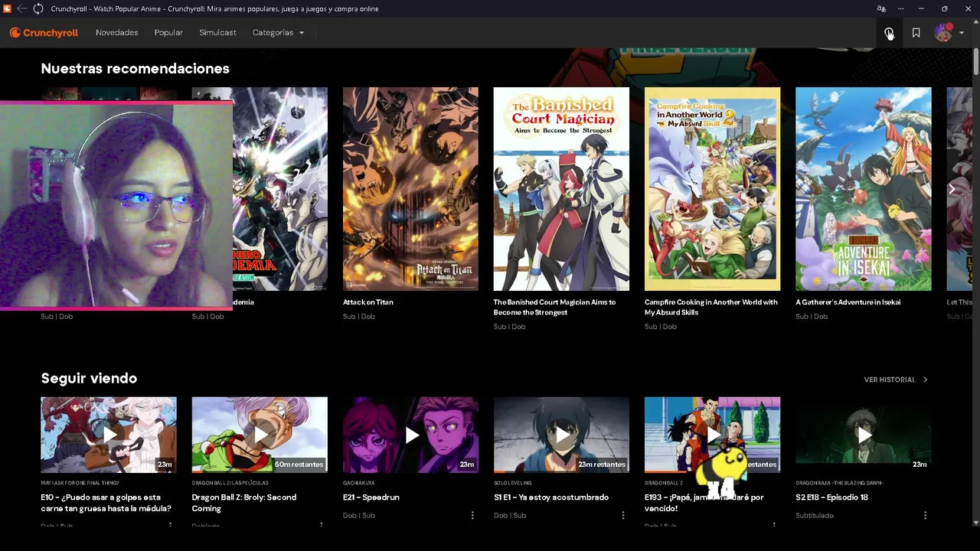Play Solo Leveling S1 E1
The height and width of the screenshot is (551, 980).
coord(561,434)
